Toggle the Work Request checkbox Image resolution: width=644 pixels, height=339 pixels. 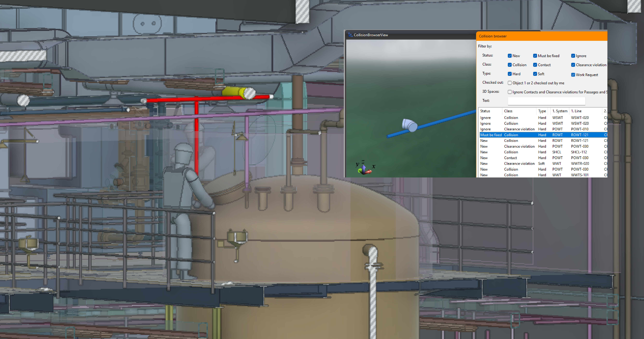(573, 75)
